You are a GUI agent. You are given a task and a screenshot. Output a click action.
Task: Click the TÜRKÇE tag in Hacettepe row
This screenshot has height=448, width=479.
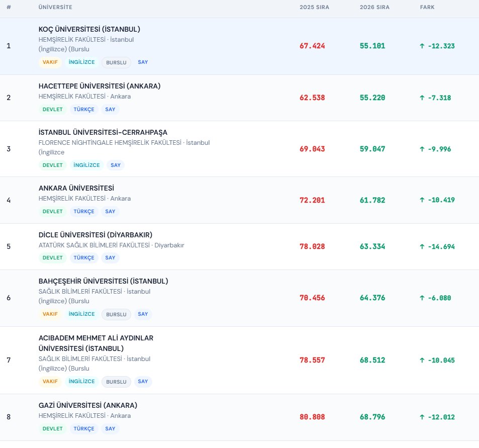click(84, 110)
